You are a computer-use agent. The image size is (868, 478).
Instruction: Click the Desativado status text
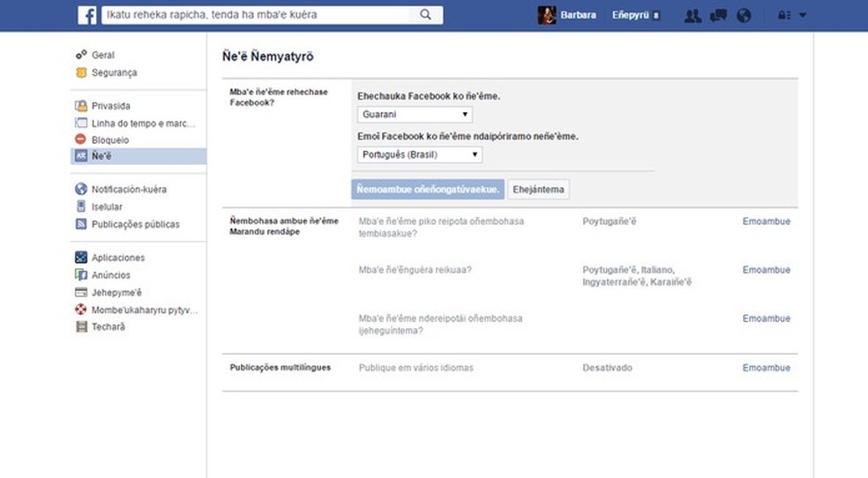pos(607,368)
